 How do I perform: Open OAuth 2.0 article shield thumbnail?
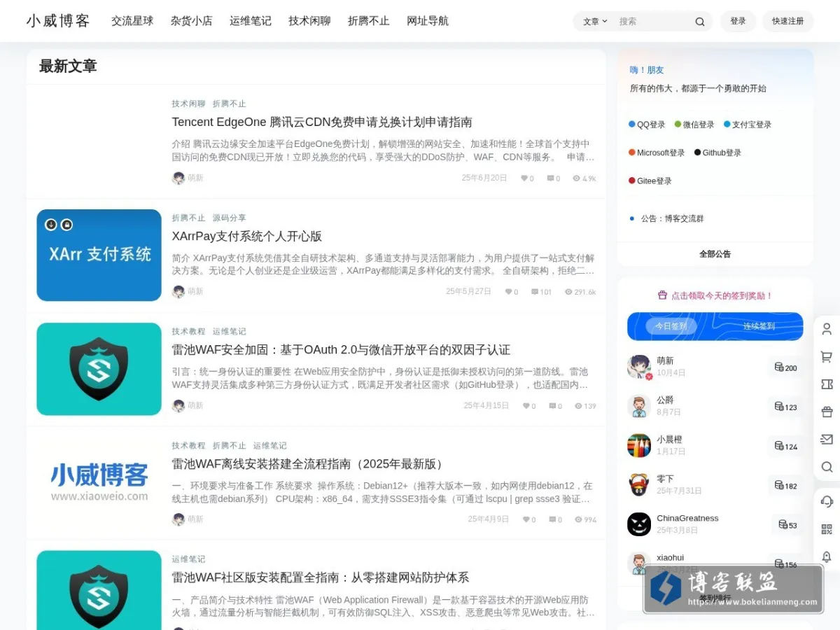click(x=99, y=369)
